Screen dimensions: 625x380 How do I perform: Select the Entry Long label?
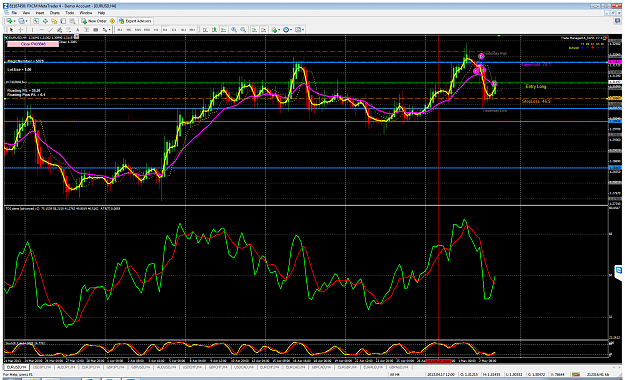point(536,86)
